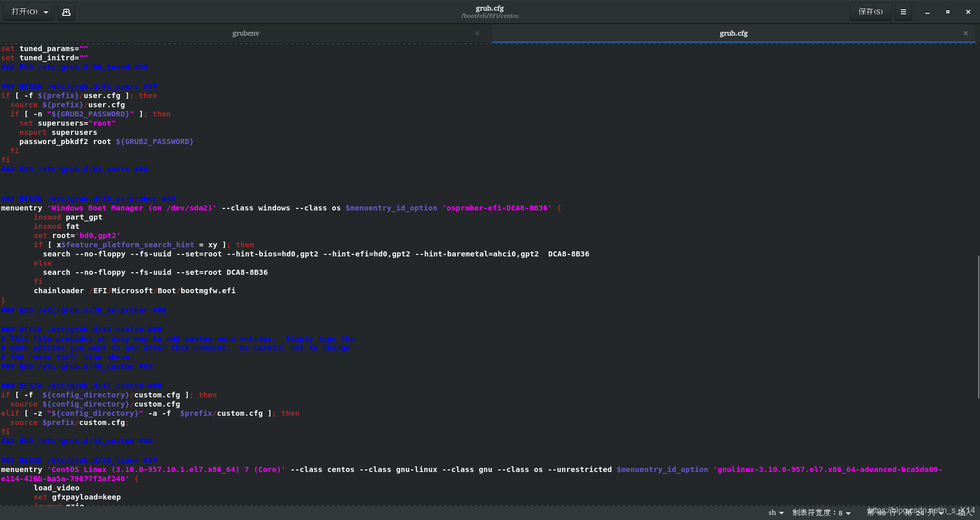The height and width of the screenshot is (520, 980).
Task: Close the grub.cfg tab
Action: (966, 33)
